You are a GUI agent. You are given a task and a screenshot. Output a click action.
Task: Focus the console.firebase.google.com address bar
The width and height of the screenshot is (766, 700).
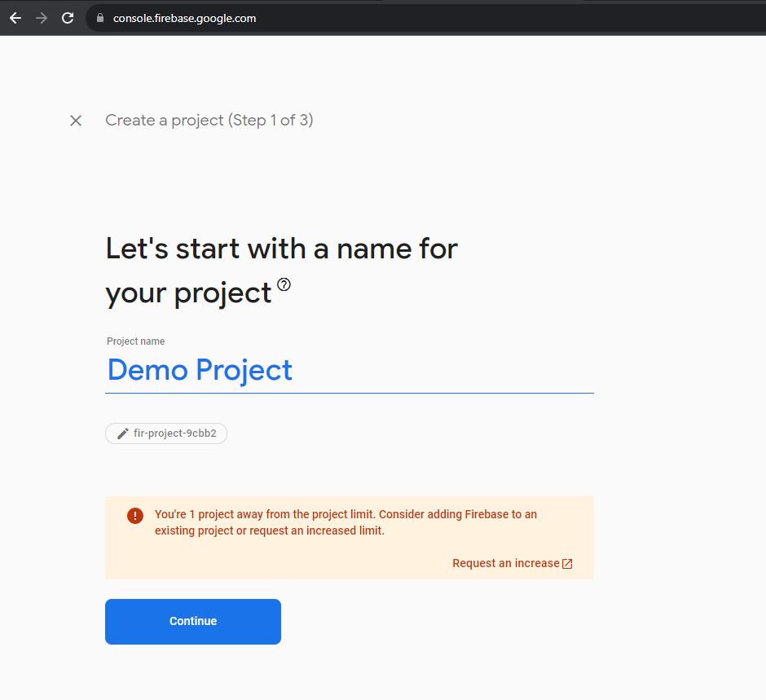pyautogui.click(x=326, y=18)
